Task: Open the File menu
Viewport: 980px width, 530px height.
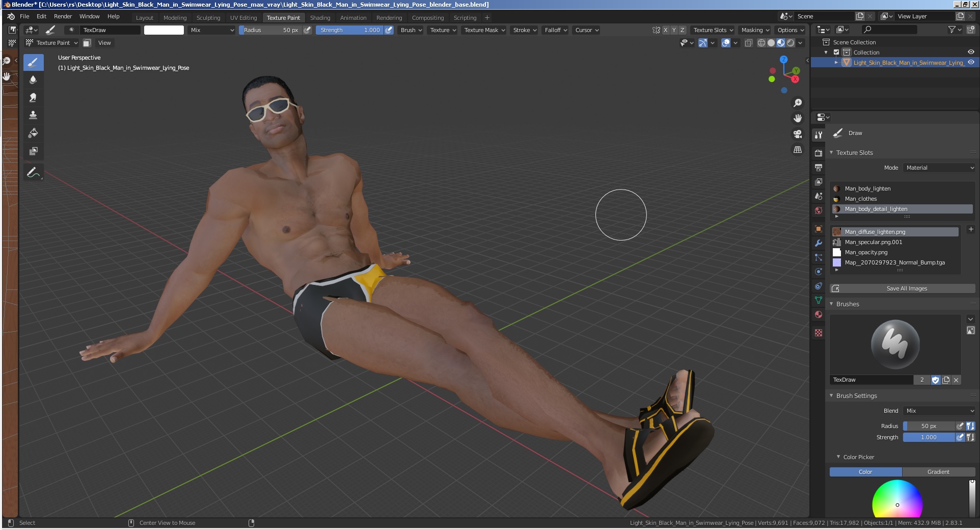Action: click(x=24, y=16)
